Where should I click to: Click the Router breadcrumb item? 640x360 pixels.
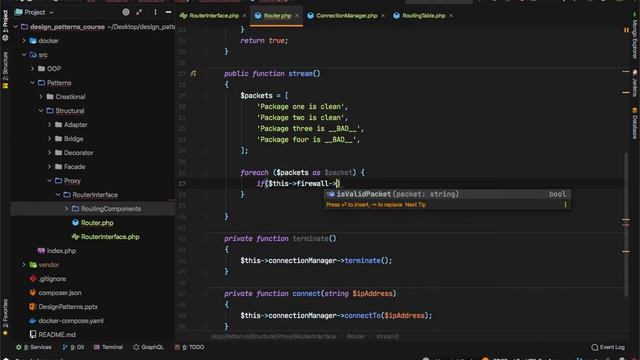tap(356, 337)
